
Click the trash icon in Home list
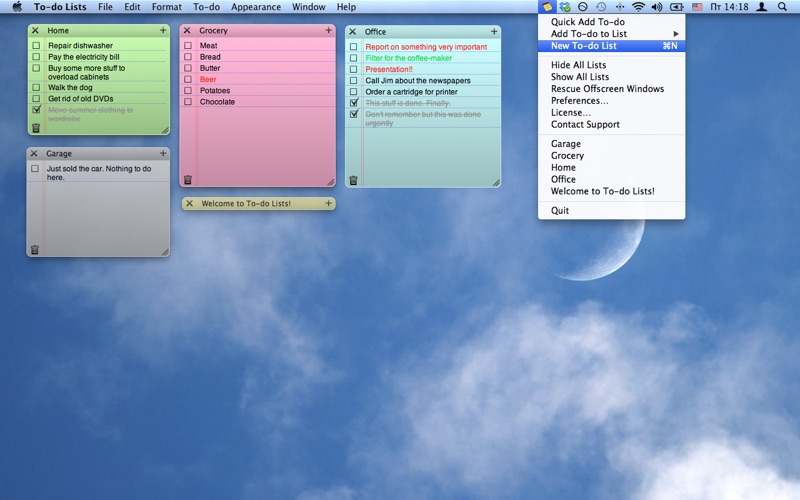[x=36, y=128]
